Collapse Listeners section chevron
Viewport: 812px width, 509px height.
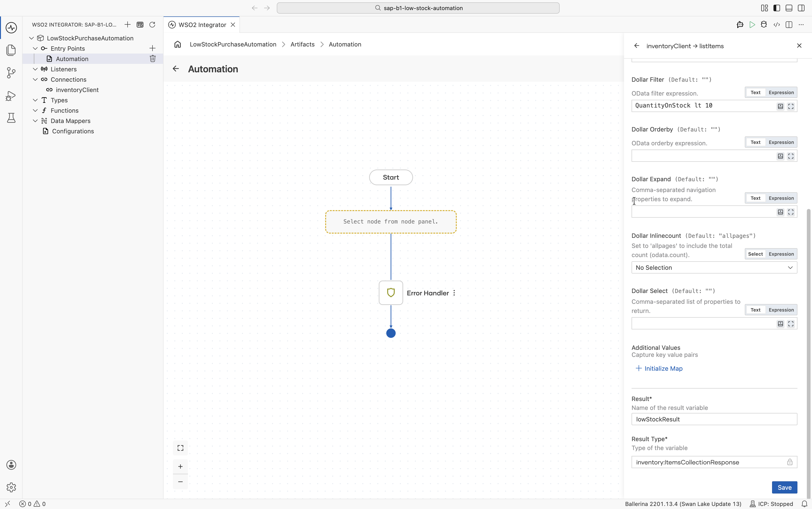tap(35, 69)
